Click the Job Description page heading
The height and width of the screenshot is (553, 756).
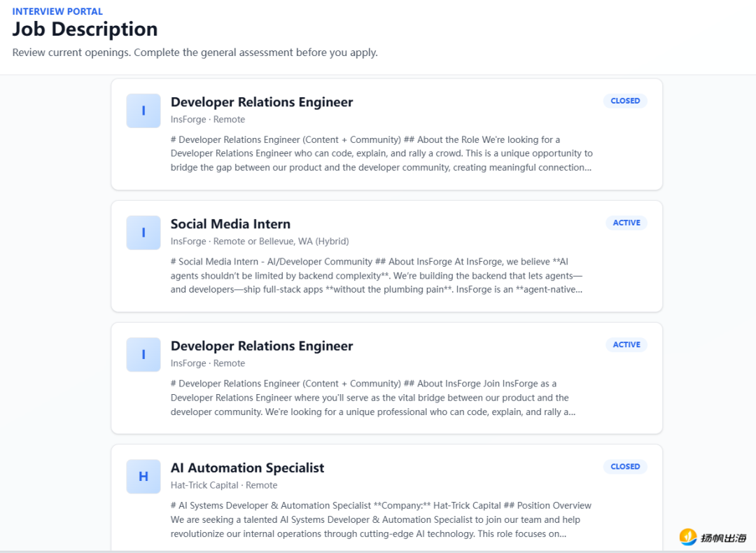click(x=85, y=29)
